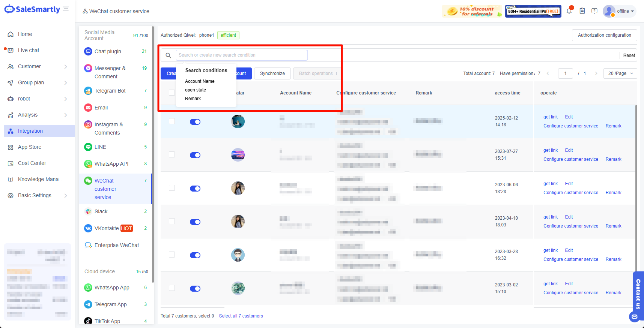
Task: Open the WhatsApp API channel icon
Action: (88, 164)
